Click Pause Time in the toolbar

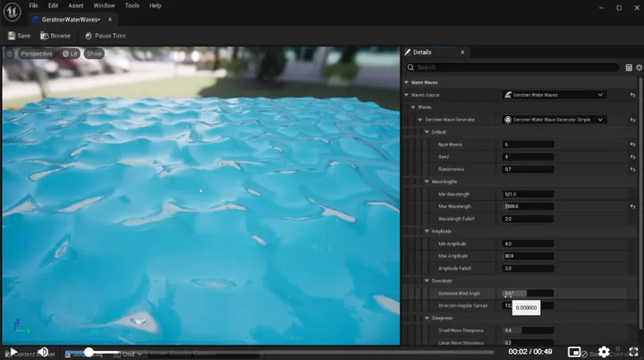point(106,36)
